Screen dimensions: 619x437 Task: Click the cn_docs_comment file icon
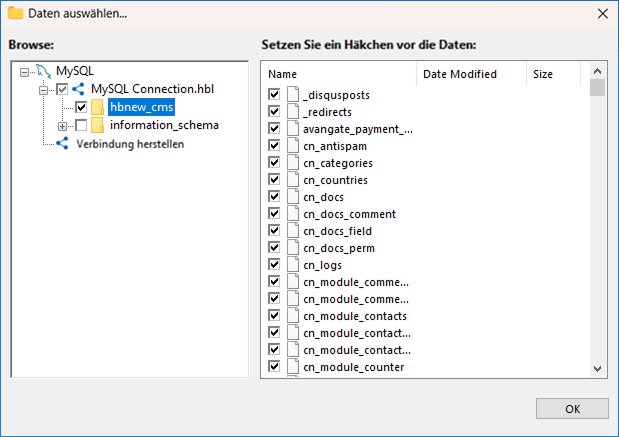click(x=293, y=214)
